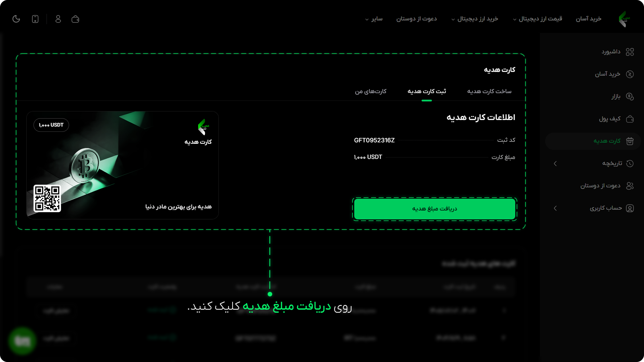Switch to ساخت کارت هدیه tab
Image resolution: width=644 pixels, height=362 pixels.
(489, 91)
